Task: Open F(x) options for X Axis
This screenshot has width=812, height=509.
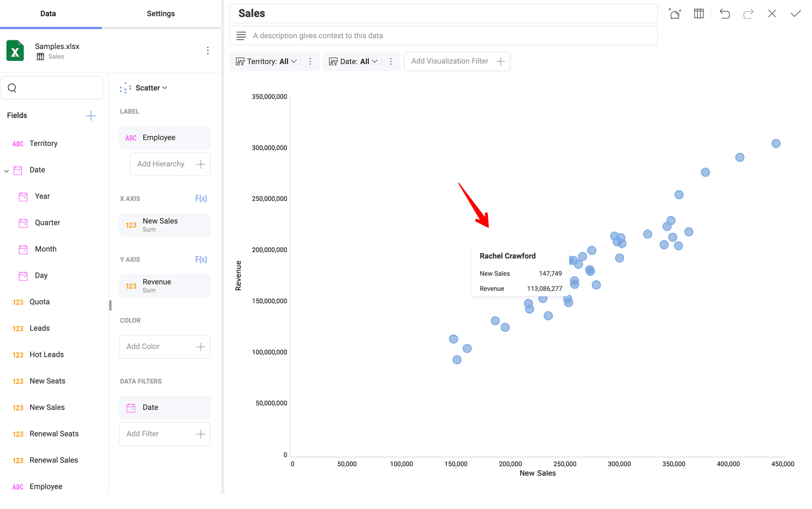Action: 201,199
